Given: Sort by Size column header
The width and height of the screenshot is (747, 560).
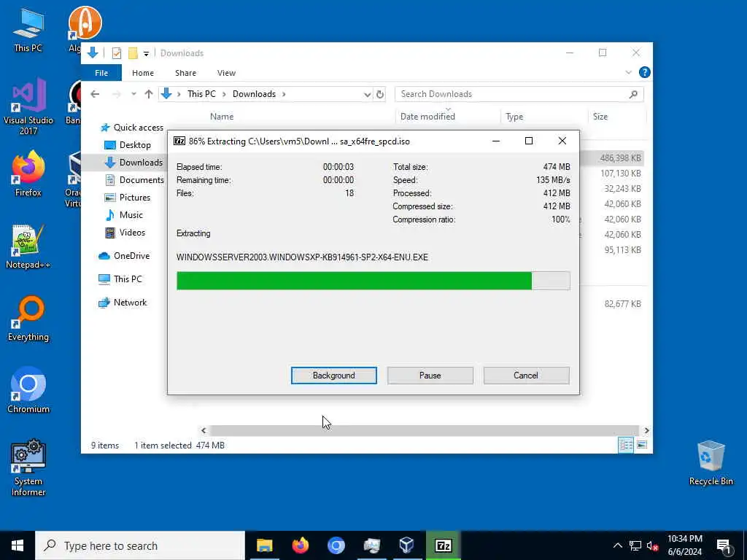Looking at the screenshot, I should [x=600, y=117].
